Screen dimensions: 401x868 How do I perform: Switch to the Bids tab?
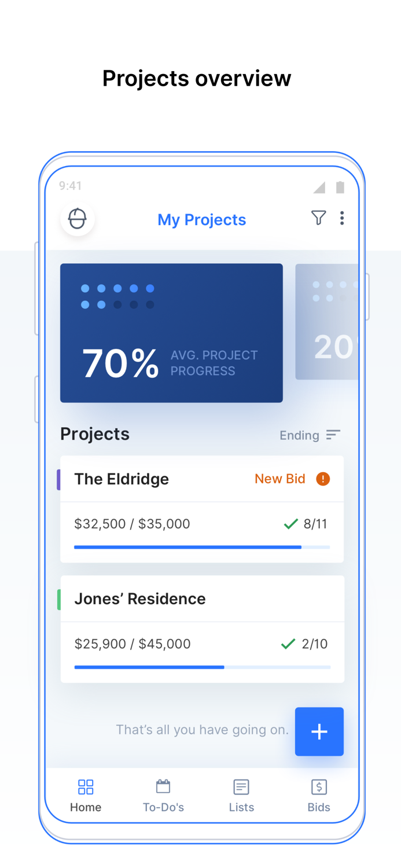(319, 795)
